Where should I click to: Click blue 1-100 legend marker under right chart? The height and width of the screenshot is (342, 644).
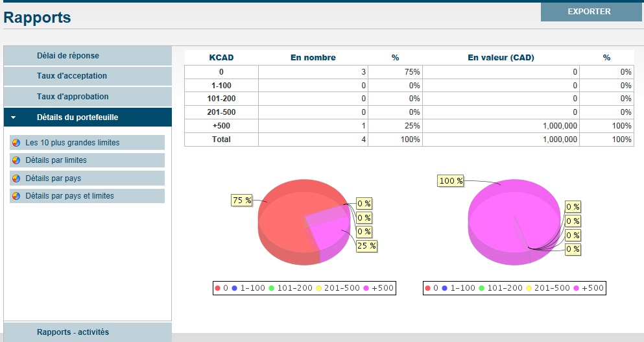(x=444, y=288)
